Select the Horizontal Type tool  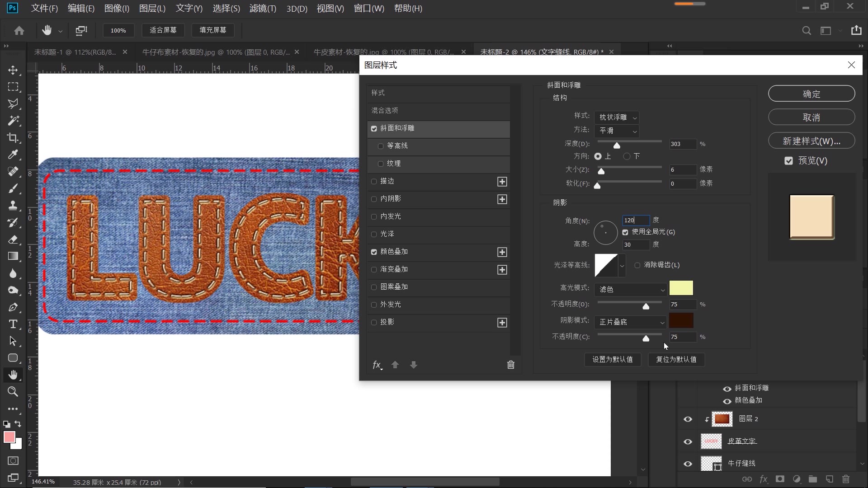pyautogui.click(x=13, y=324)
